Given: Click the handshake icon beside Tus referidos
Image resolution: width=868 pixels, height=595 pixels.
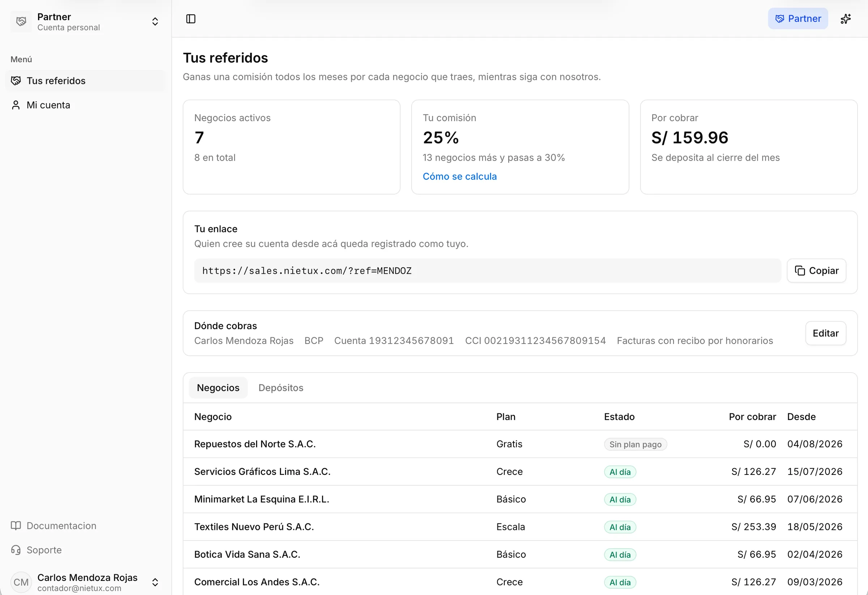Looking at the screenshot, I should click(x=16, y=81).
